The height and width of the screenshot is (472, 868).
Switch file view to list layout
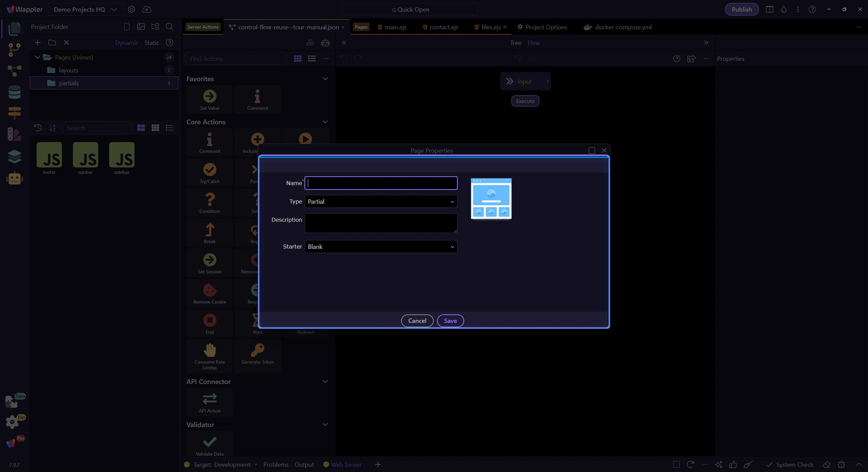coord(170,128)
